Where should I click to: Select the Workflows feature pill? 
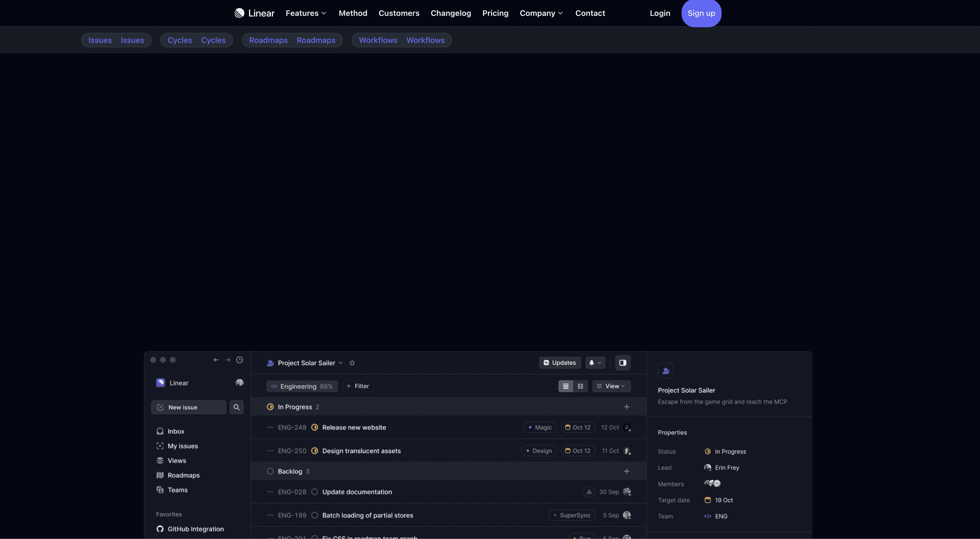[x=402, y=40]
